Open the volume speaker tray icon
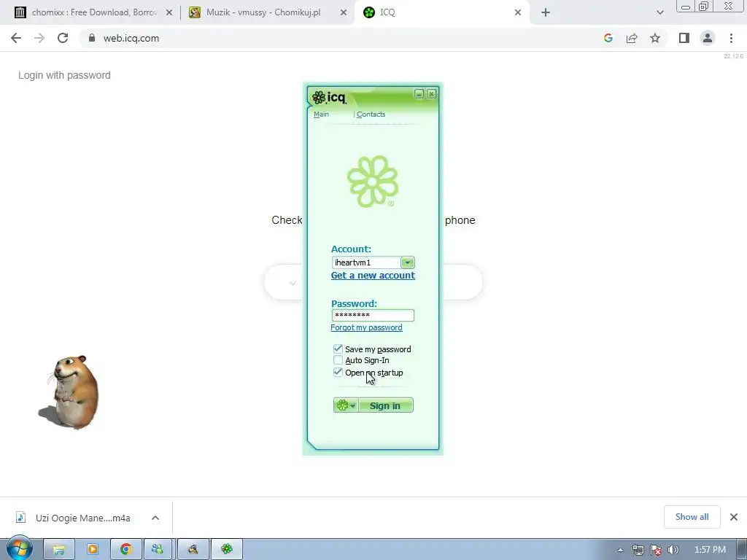Viewport: 747px width, 560px height. point(673,551)
